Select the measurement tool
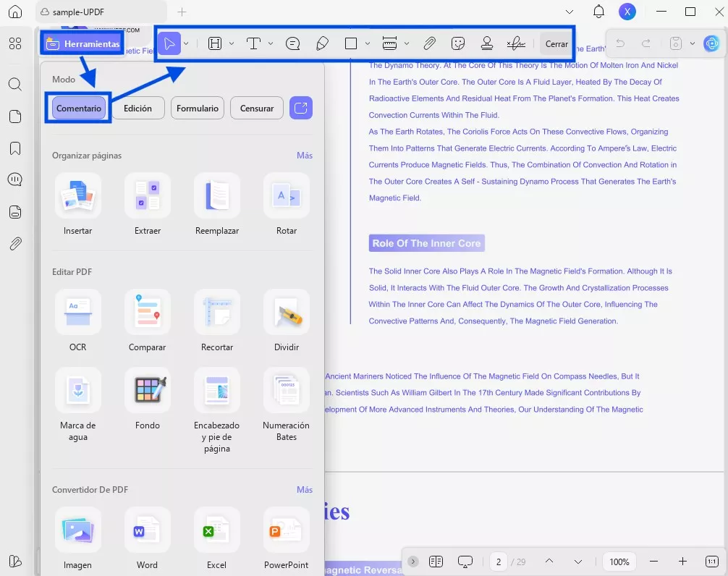This screenshot has width=728, height=576. 389,43
